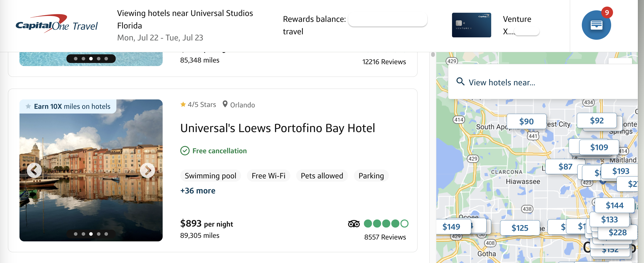Click Viewing hotels near Universal Studios Florida
The image size is (644, 263).
[x=185, y=19]
